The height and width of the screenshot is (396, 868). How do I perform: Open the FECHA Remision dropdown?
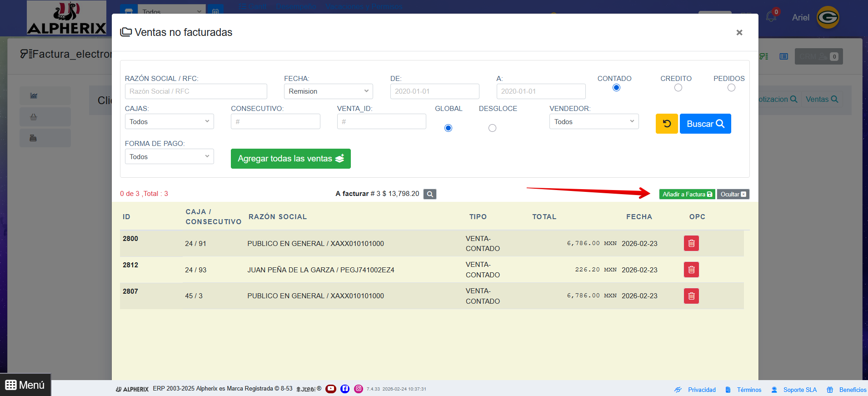[328, 91]
